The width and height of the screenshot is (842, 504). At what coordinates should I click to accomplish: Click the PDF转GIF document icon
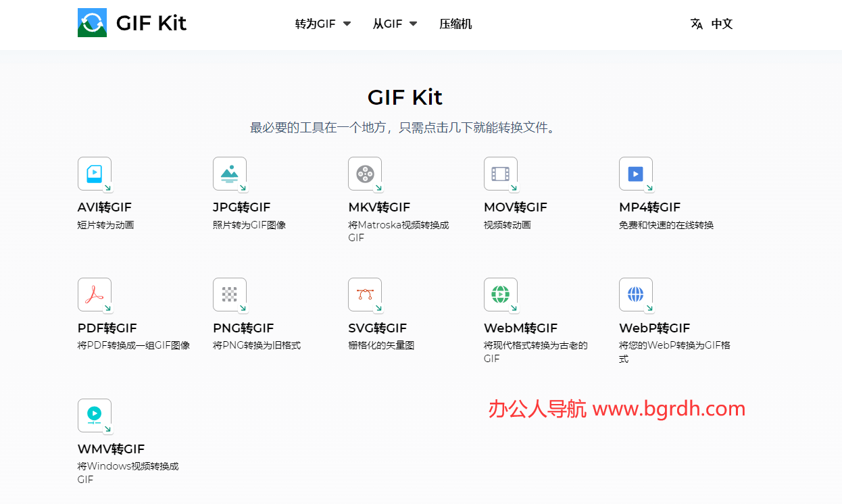click(x=95, y=295)
